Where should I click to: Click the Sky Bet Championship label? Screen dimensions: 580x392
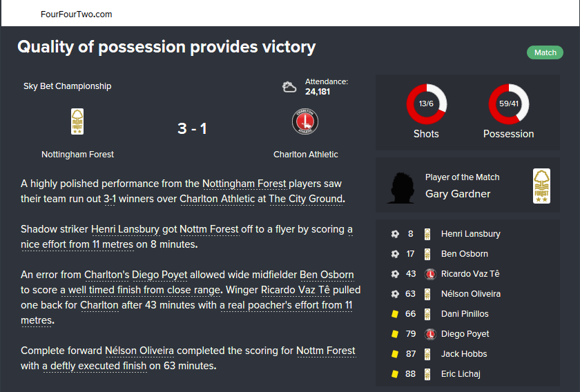click(x=67, y=86)
